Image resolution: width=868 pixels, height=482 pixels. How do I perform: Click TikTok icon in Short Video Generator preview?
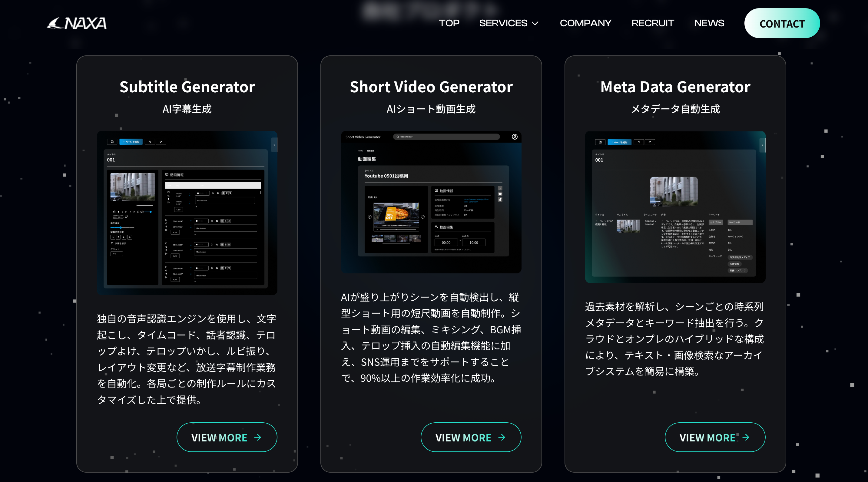(x=500, y=200)
